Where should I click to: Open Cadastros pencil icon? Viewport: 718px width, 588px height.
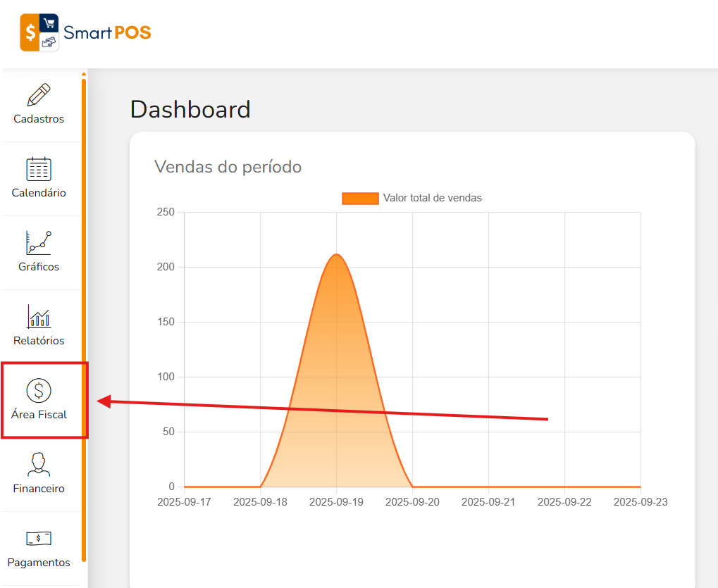pyautogui.click(x=39, y=95)
